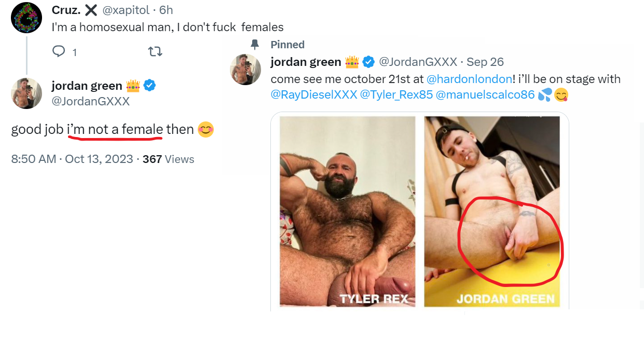Click the reply icon under Cruz's tweet
The image size is (644, 341).
[x=59, y=51]
